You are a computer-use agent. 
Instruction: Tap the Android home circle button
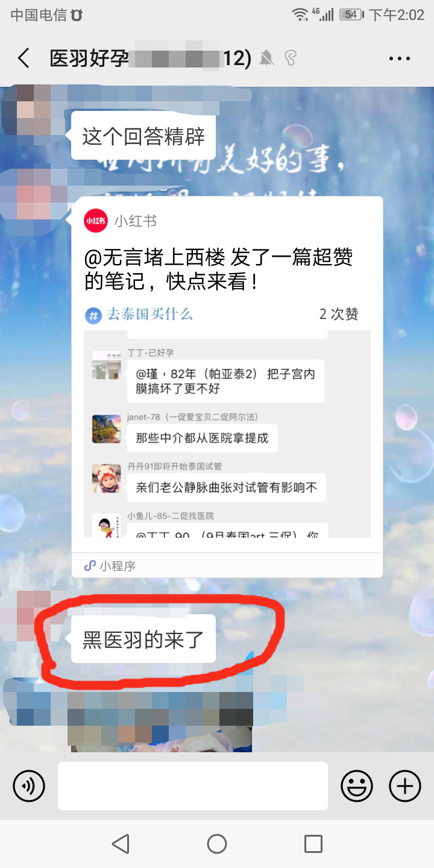pyautogui.click(x=217, y=844)
